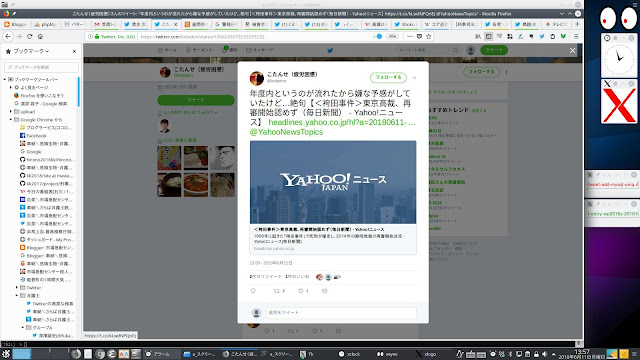Image resolution: width=640 pixels, height=360 pixels.
Task: Open the ダッシュボード - My Pro bookmark
Action: click(x=46, y=240)
